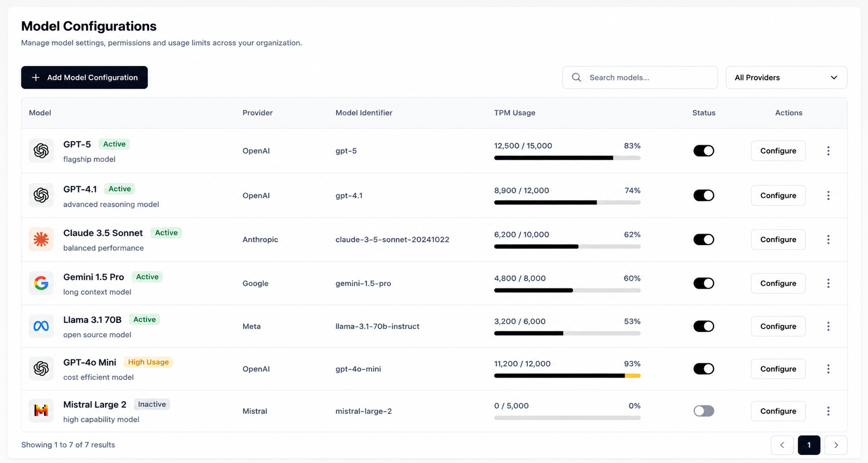Turn off the Gemini 1.5 Pro toggle
The image size is (868, 463).
click(x=704, y=283)
